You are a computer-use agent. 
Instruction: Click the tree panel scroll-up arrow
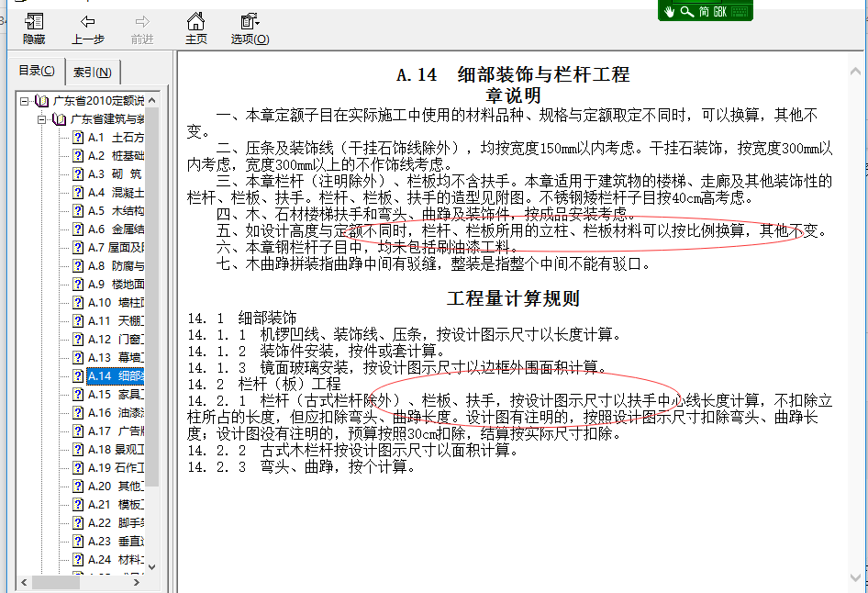pyautogui.click(x=152, y=100)
